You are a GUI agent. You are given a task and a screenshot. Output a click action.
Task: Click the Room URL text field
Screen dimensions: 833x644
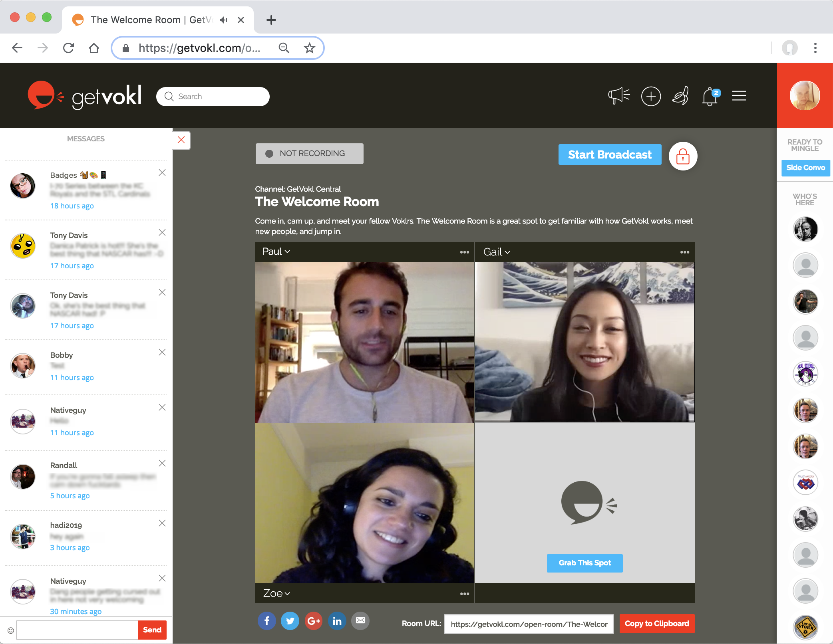529,624
